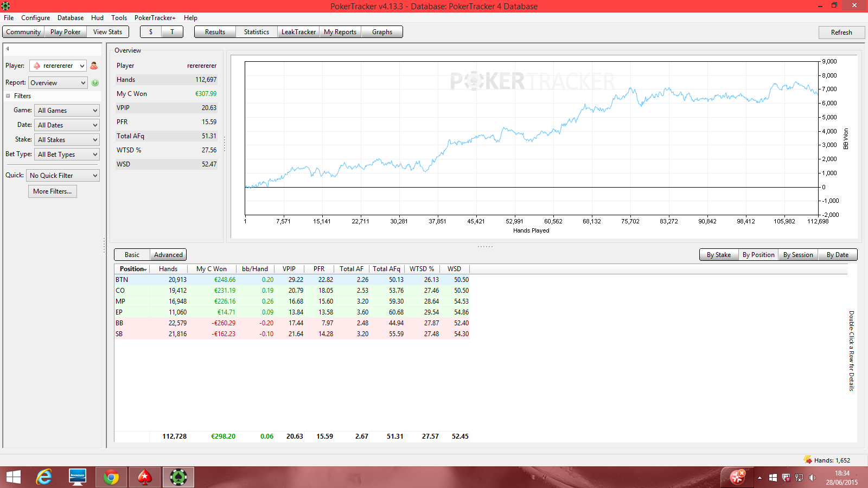Select the Basic stats view

[132, 255]
